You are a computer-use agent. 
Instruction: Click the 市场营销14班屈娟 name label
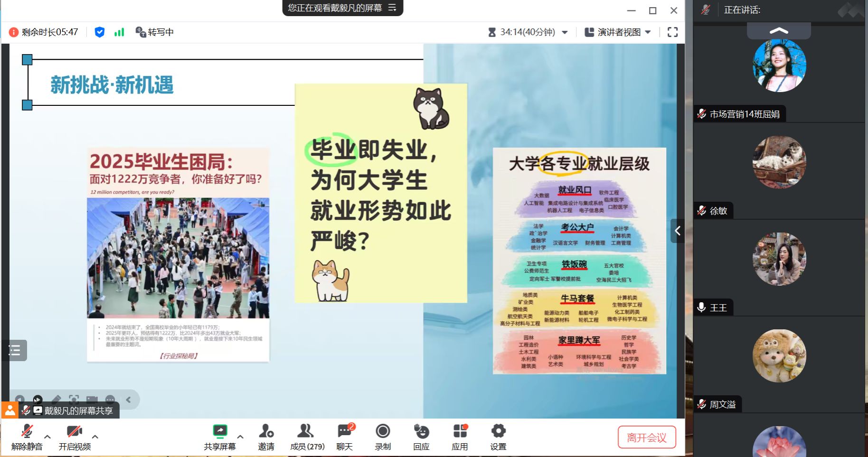(745, 114)
